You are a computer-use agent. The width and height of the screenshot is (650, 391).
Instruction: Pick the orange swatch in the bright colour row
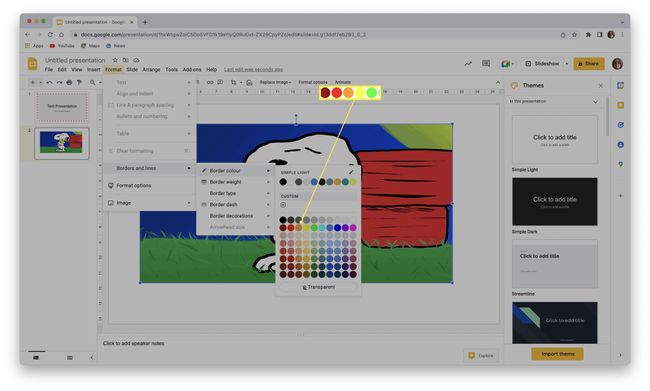[298, 228]
